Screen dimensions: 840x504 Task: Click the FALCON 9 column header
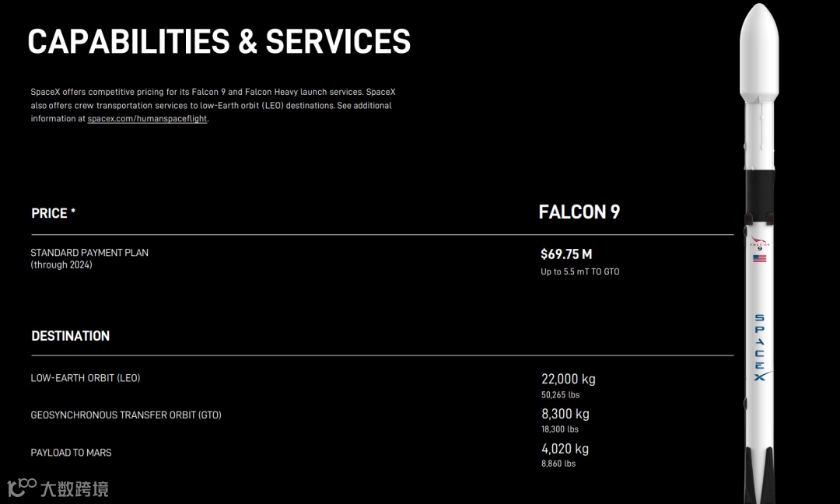point(579,212)
